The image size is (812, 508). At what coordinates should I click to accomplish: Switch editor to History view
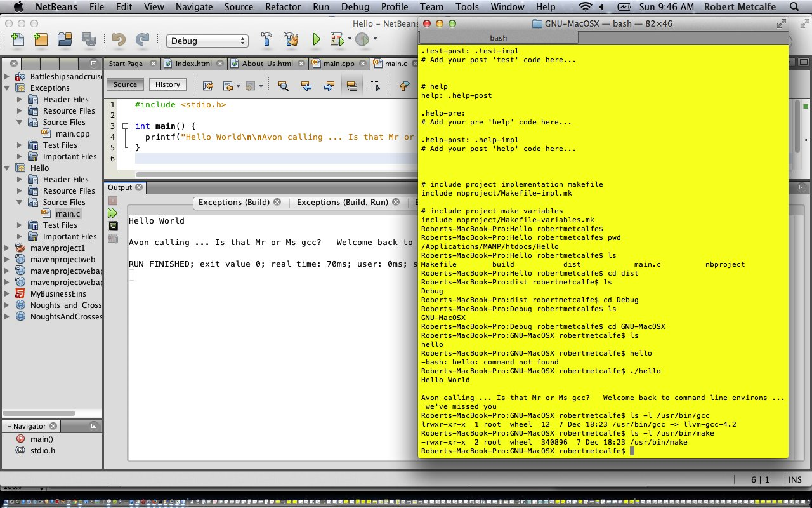pyautogui.click(x=167, y=84)
